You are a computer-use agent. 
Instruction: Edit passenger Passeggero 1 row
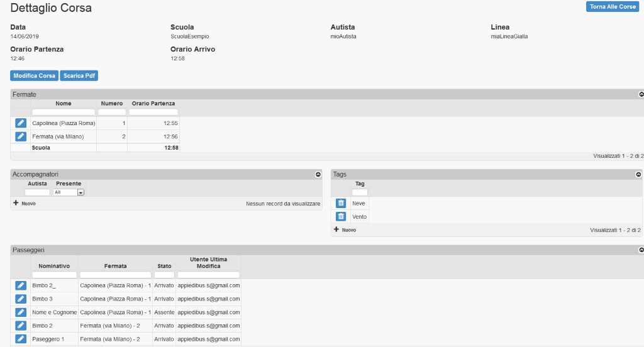[21, 339]
